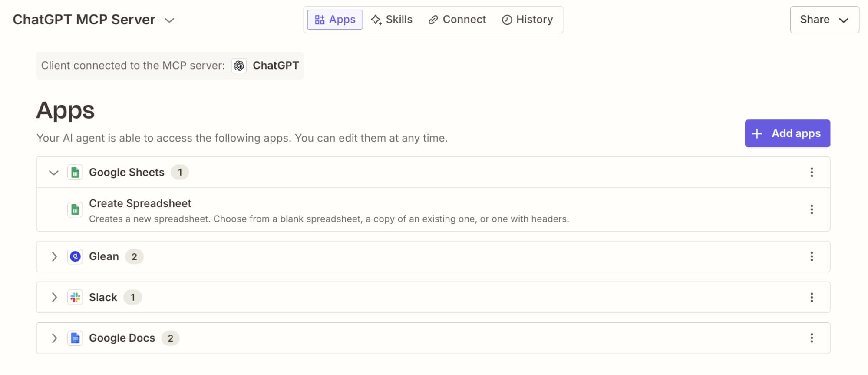868x375 pixels.
Task: Expand the Glean app row
Action: (54, 257)
